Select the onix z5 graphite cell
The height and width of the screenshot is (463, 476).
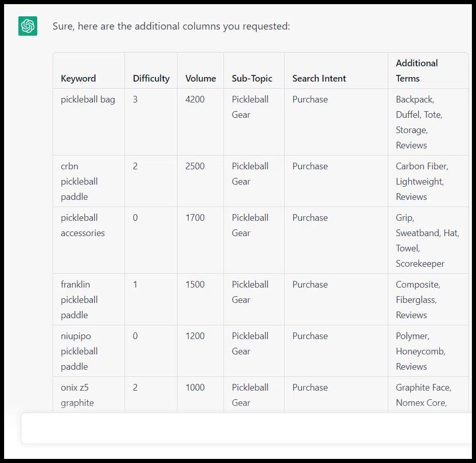click(x=77, y=395)
